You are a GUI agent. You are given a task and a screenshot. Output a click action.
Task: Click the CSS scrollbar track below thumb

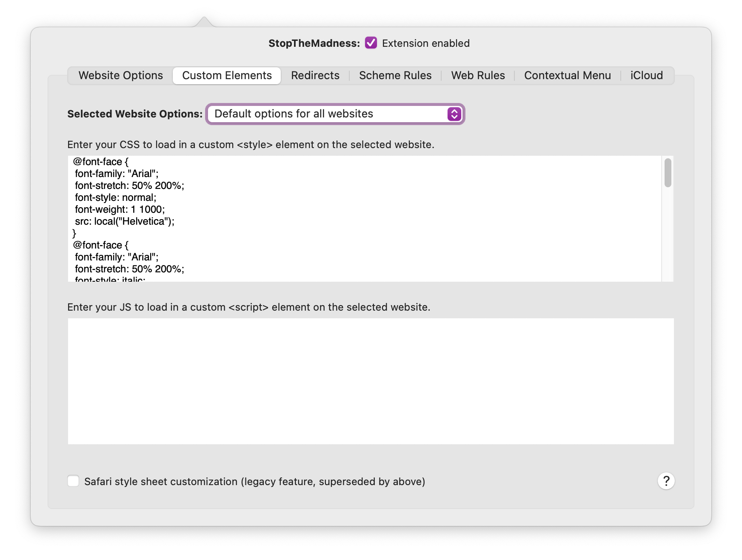tap(668, 238)
